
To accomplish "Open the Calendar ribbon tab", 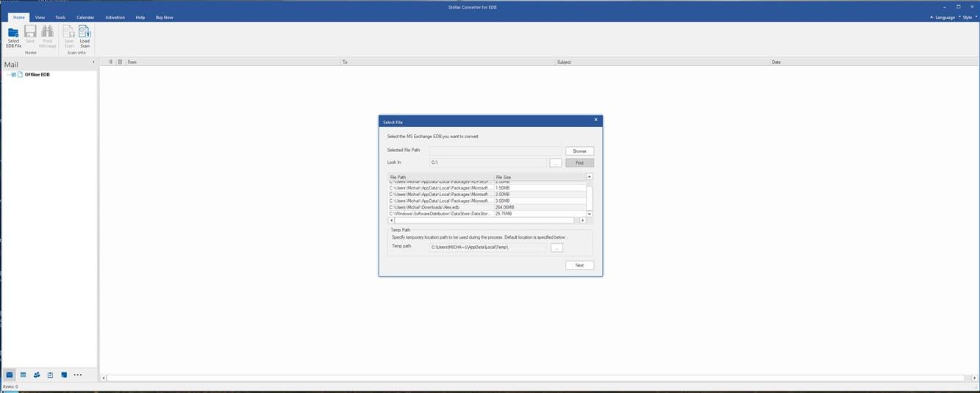I will (x=85, y=17).
